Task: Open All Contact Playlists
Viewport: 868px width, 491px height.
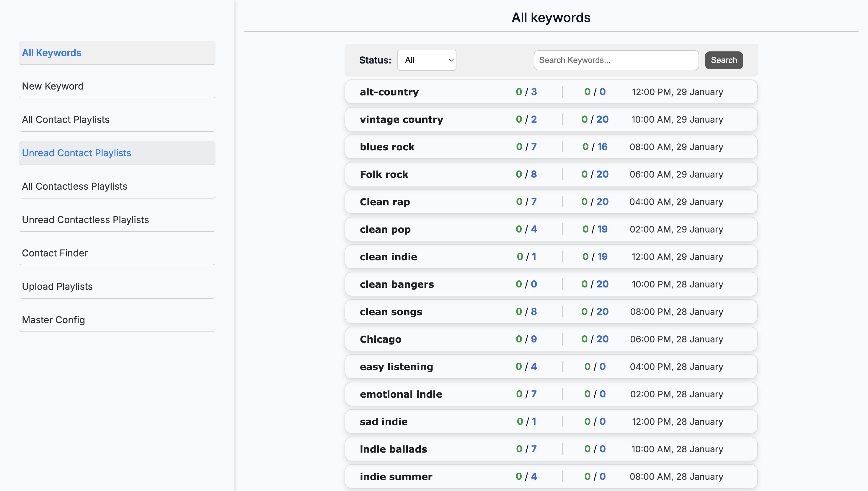Action: pos(117,119)
